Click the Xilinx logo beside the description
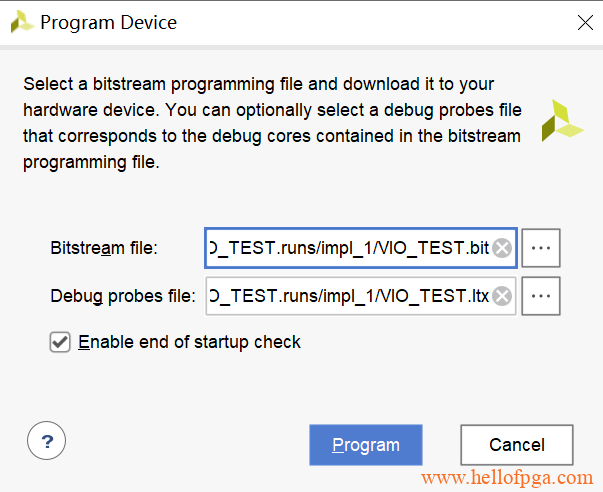Image resolution: width=603 pixels, height=492 pixels. click(562, 120)
